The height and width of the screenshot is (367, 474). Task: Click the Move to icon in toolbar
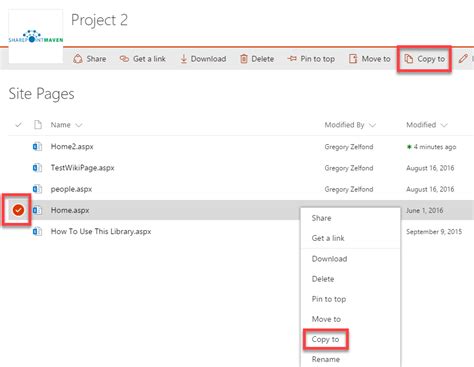click(353, 59)
